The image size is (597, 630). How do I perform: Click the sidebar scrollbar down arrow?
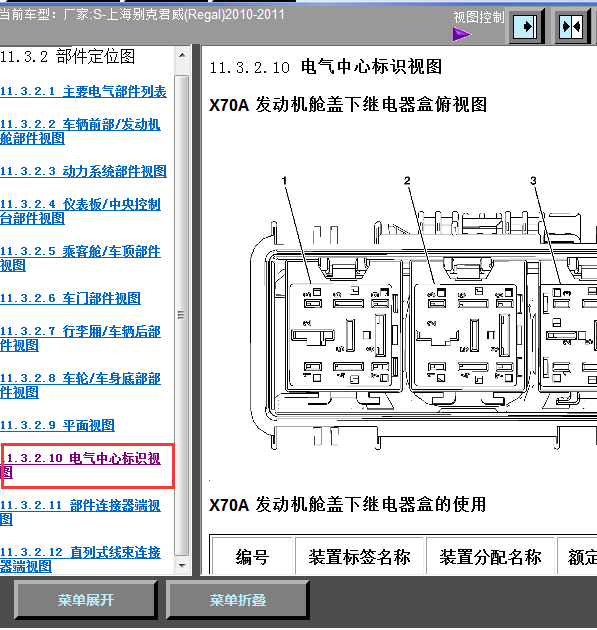point(182,565)
